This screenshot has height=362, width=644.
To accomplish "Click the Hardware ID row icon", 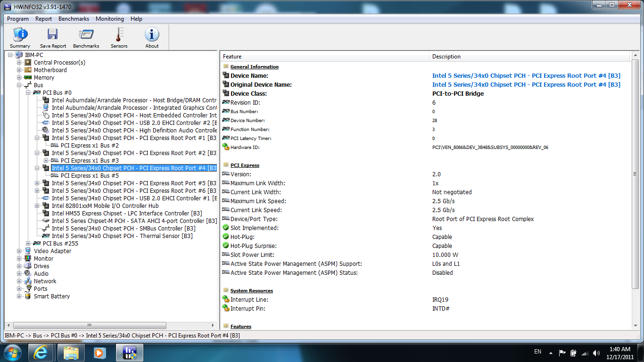I will tap(226, 147).
